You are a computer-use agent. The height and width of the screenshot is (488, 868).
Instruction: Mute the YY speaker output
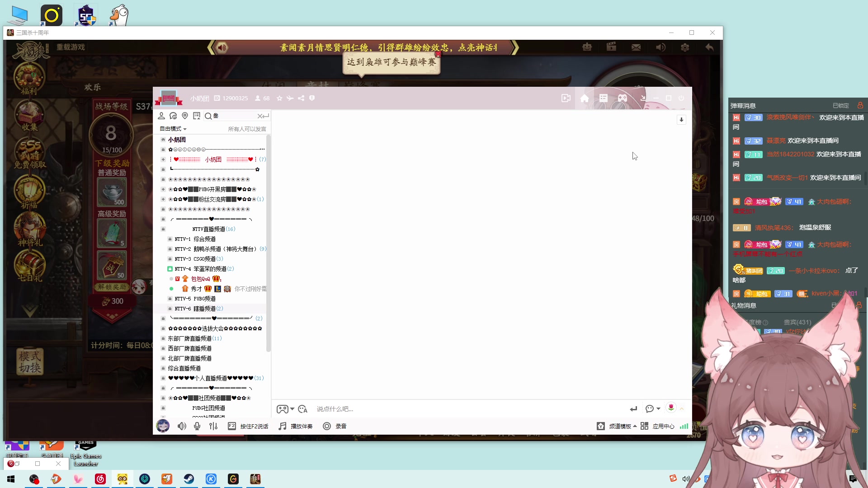point(182,426)
